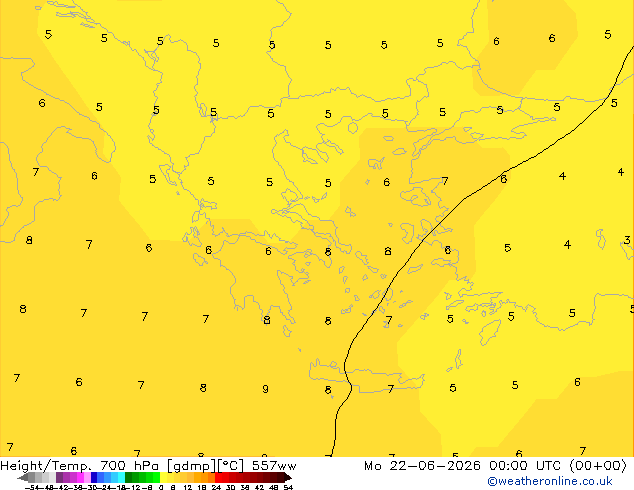Screen dimensions: 634x490
Task: Pick the cyan swatch in the legend
Action: coord(122,478)
